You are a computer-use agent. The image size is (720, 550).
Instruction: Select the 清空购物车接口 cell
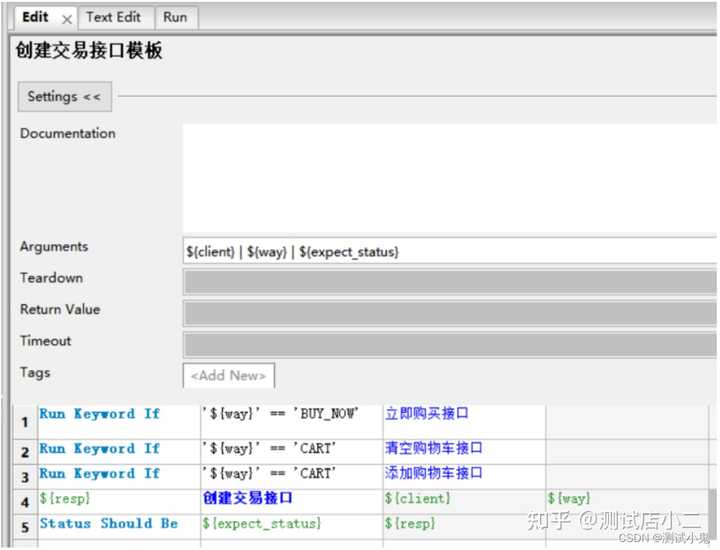464,452
